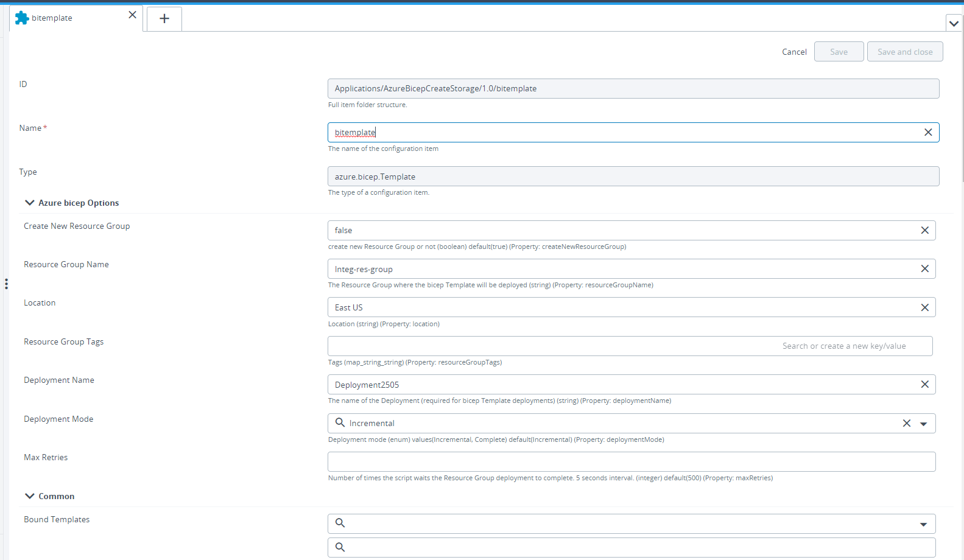
Task: Switch to the bitemplate tab
Action: 52,18
